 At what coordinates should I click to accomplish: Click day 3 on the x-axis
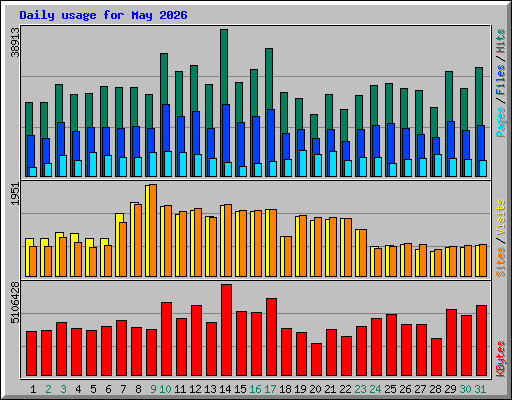tap(63, 389)
